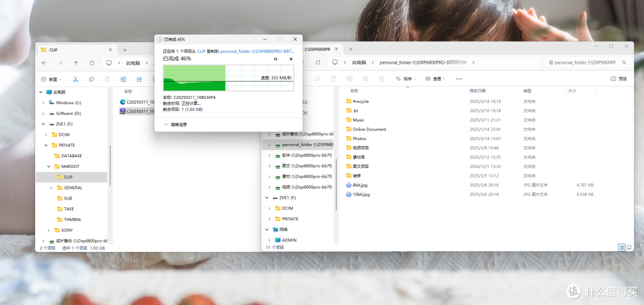
Task: Click the Rename icon in right window toolbar
Action: click(x=349, y=79)
